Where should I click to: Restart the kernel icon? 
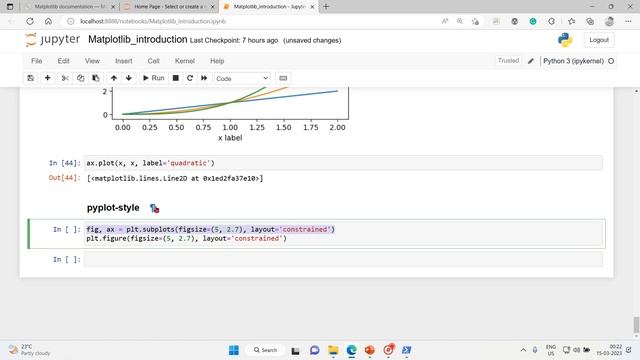(x=190, y=78)
